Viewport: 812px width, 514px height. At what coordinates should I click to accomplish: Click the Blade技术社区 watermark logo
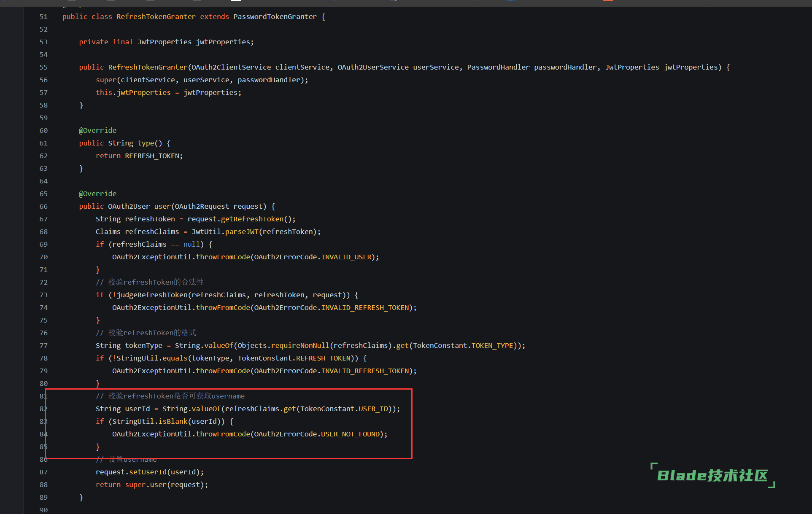[712, 476]
